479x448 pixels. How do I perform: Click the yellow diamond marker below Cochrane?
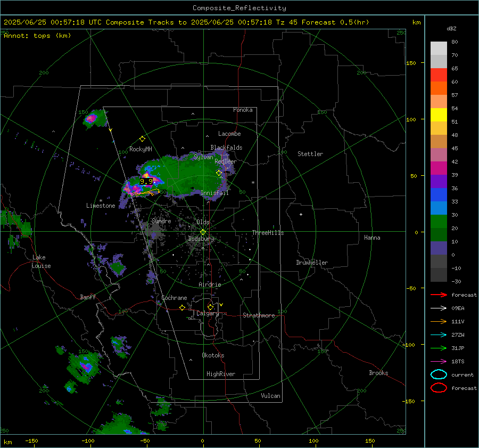click(x=182, y=307)
